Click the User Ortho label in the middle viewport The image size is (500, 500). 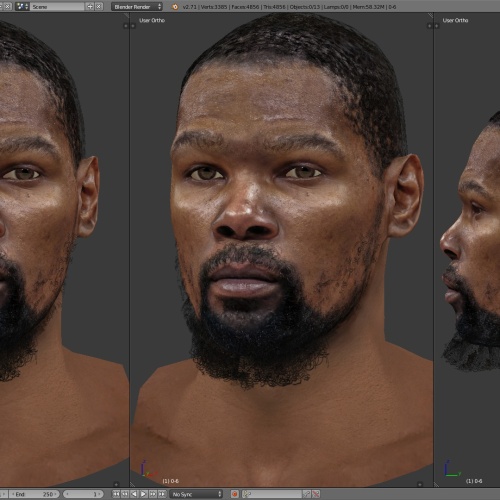(x=152, y=20)
